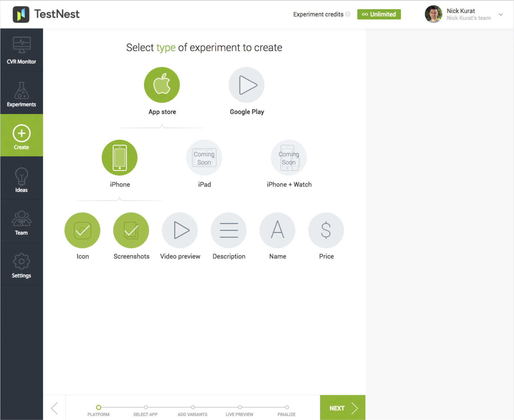This screenshot has width=514, height=420.
Task: Click the back arrow at bottom left
Action: tap(54, 408)
